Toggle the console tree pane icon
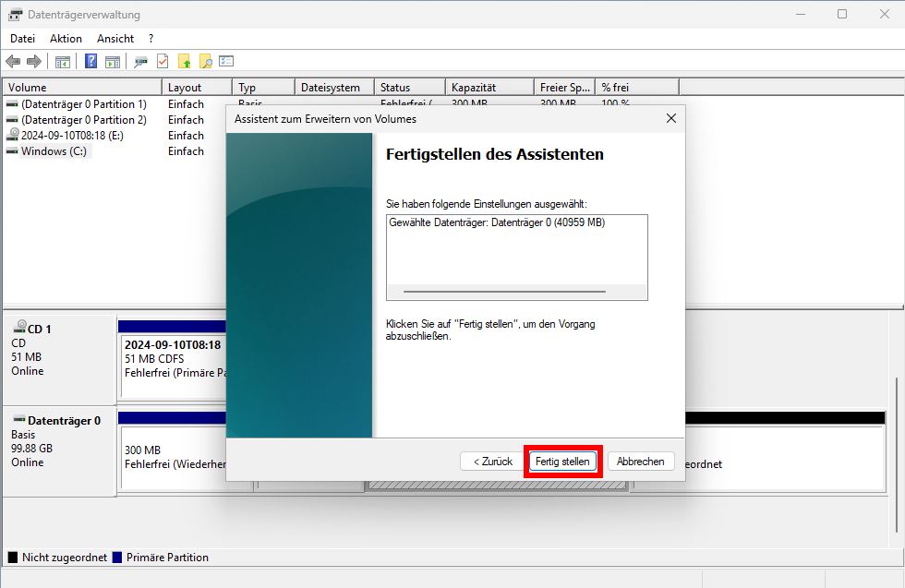This screenshot has height=588, width=905. (61, 61)
